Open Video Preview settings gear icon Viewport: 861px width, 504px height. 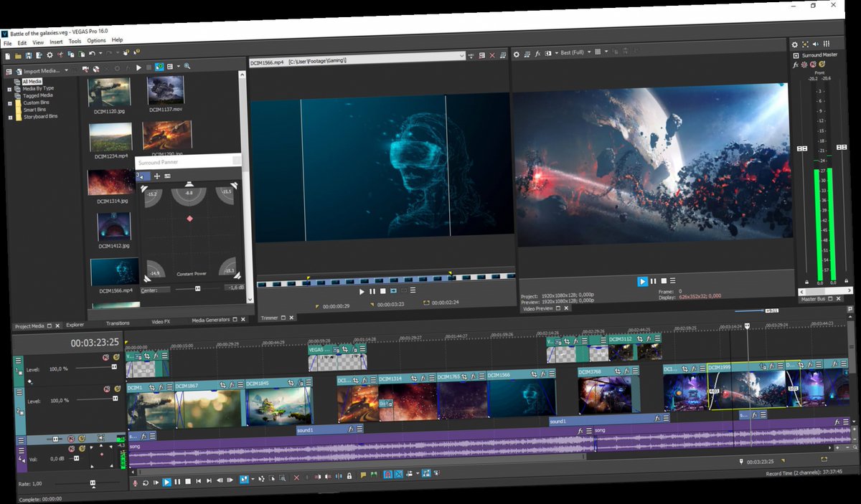coord(517,54)
